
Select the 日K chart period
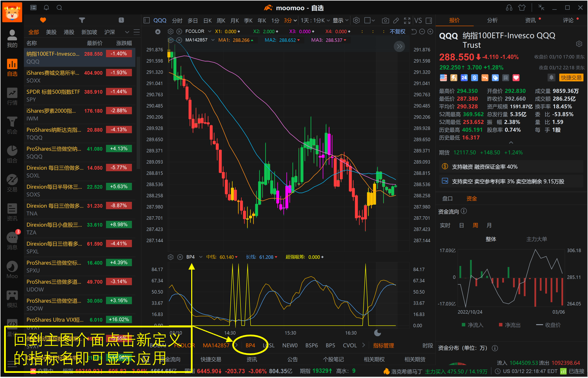tap(207, 21)
